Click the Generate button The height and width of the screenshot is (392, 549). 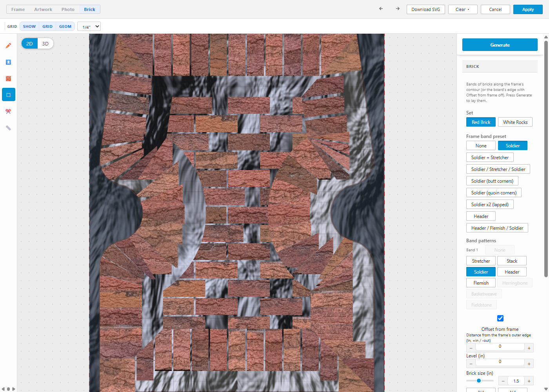coord(500,45)
